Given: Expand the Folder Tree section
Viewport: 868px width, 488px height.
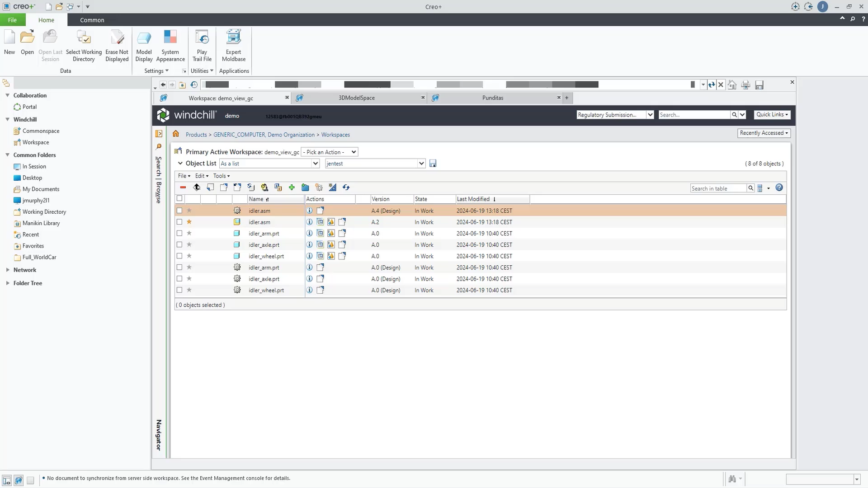Looking at the screenshot, I should (x=8, y=283).
